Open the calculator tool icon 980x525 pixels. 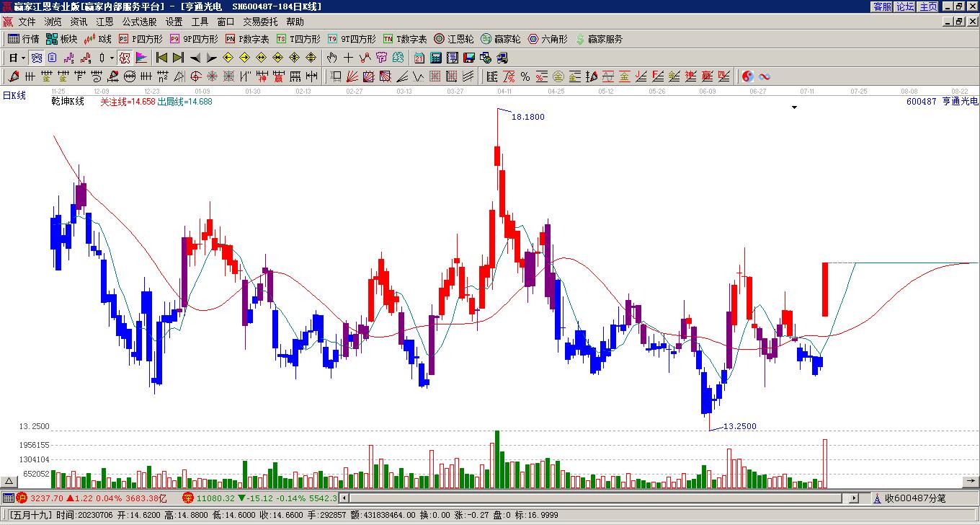coord(436,58)
